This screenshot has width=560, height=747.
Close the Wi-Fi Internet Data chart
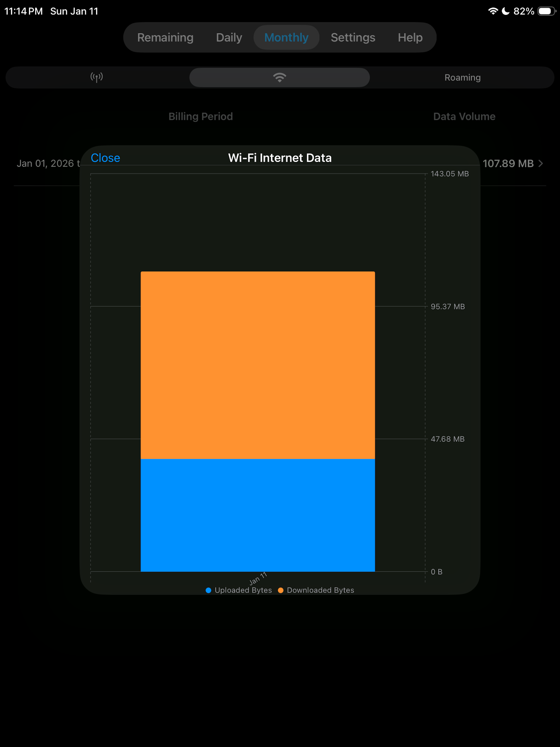click(105, 158)
